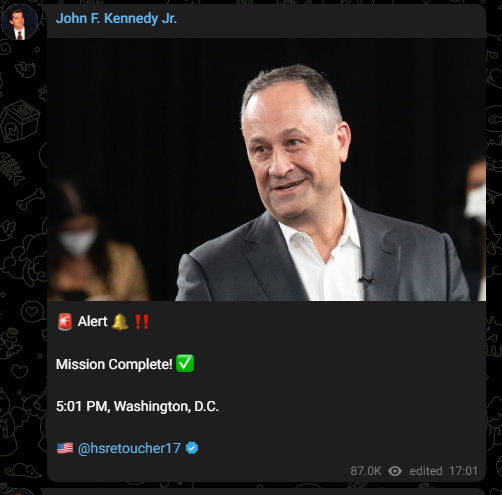Click the green check mark emoji
Screen dimensions: 502x495
185,363
